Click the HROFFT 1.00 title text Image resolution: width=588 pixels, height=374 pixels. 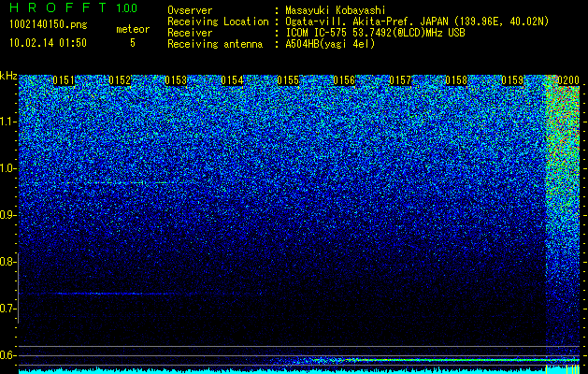click(x=73, y=7)
